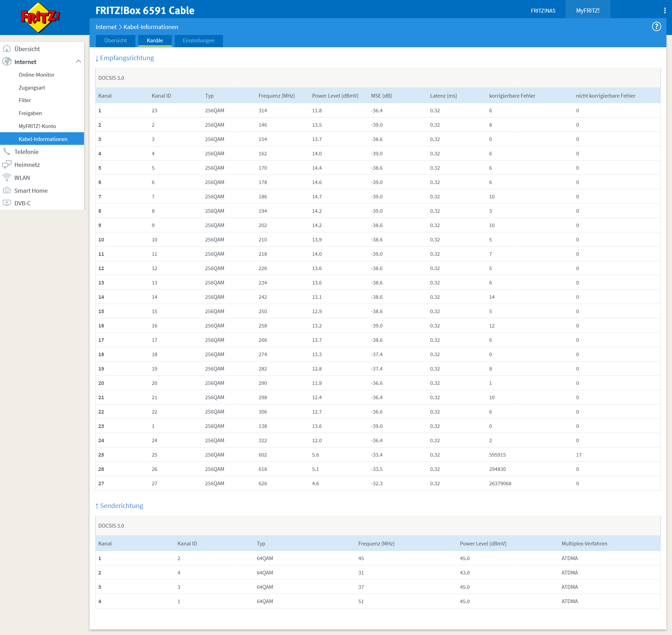Screen dimensions: 672x635
Task: Select the Kanäle tab
Action: click(155, 41)
